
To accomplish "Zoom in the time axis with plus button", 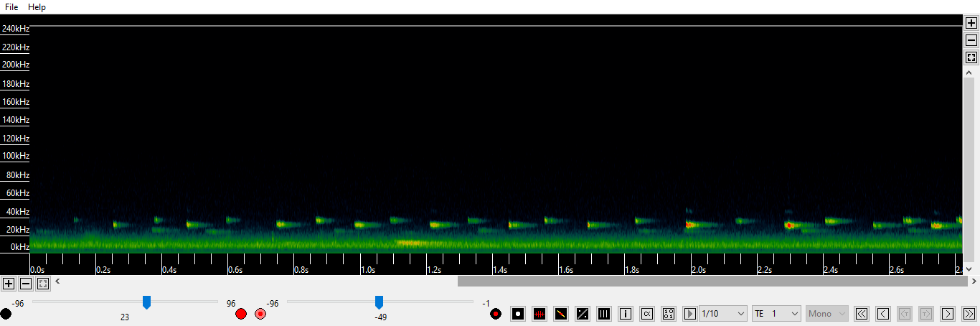I will 9,284.
